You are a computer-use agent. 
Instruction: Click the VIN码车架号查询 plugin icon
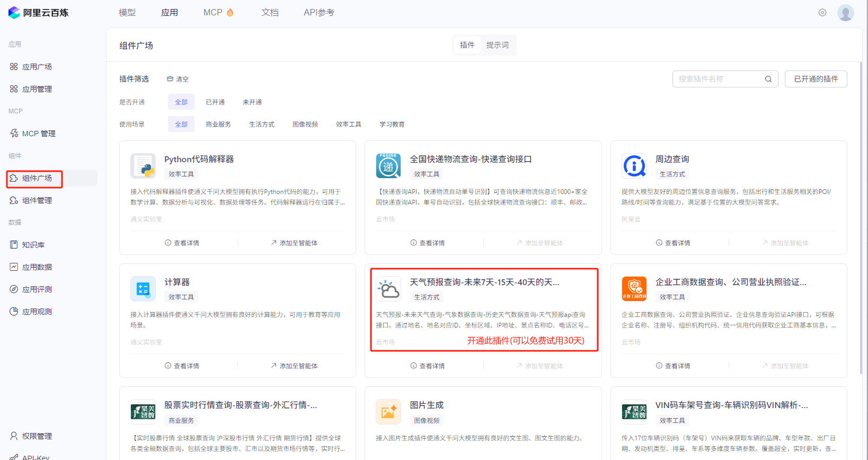pyautogui.click(x=634, y=412)
